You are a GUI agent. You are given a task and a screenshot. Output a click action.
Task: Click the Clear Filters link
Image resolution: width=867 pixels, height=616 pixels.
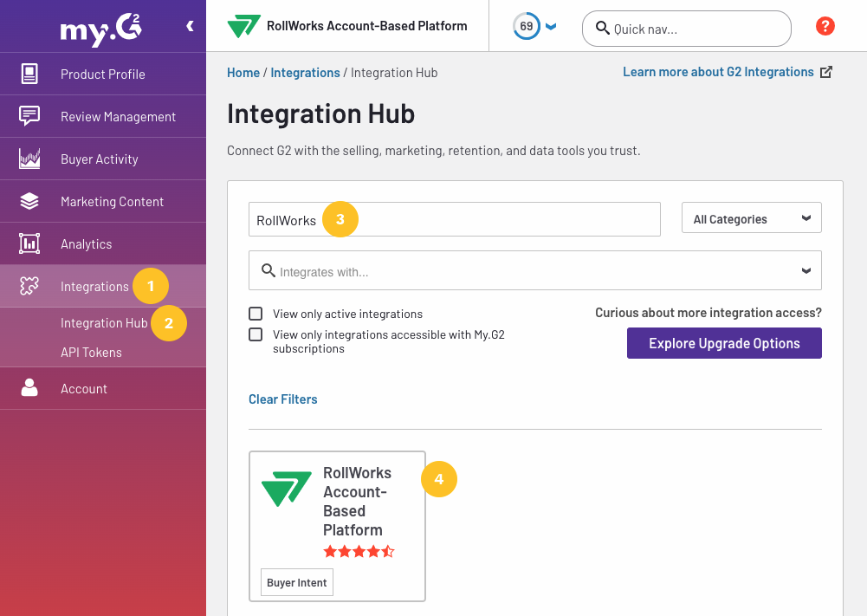point(283,399)
